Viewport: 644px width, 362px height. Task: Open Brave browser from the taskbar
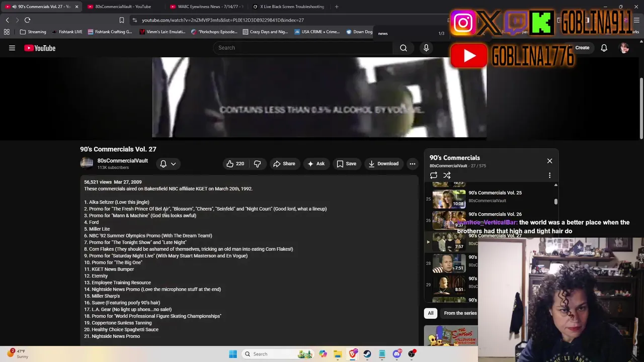coord(353,354)
